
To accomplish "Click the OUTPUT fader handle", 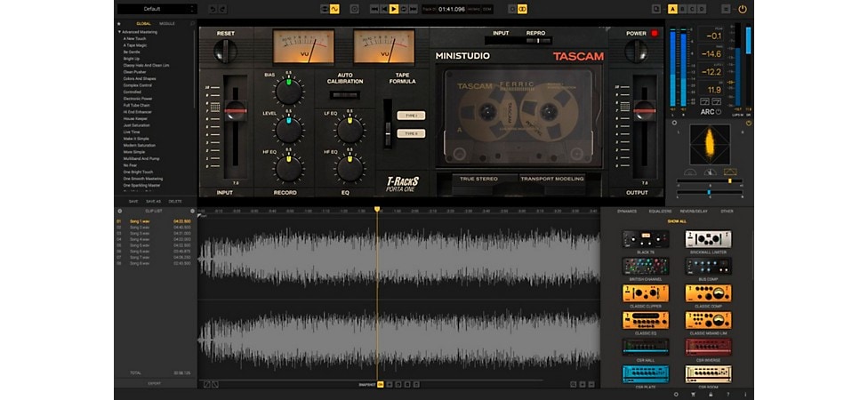I will [645, 110].
